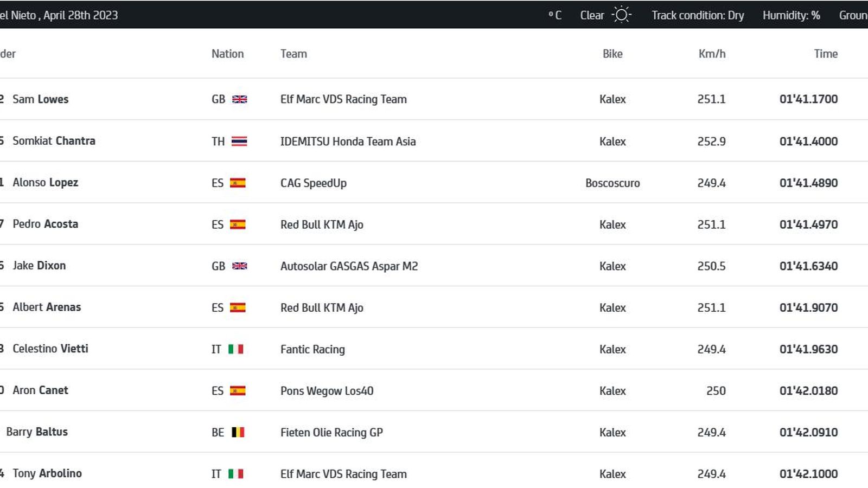Click the Bike column header

613,54
